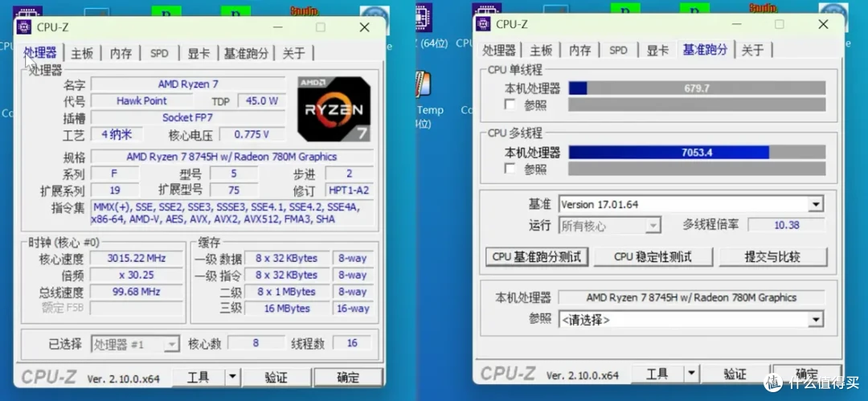868x401 pixels.
Task: Select the active 基准跑分 tab in the benchmark window
Action: [705, 49]
